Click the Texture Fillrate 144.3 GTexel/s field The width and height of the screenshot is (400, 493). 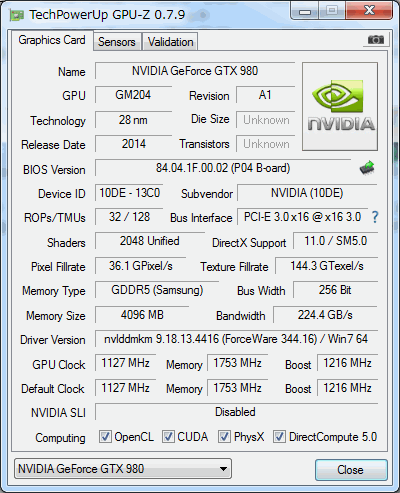click(327, 266)
